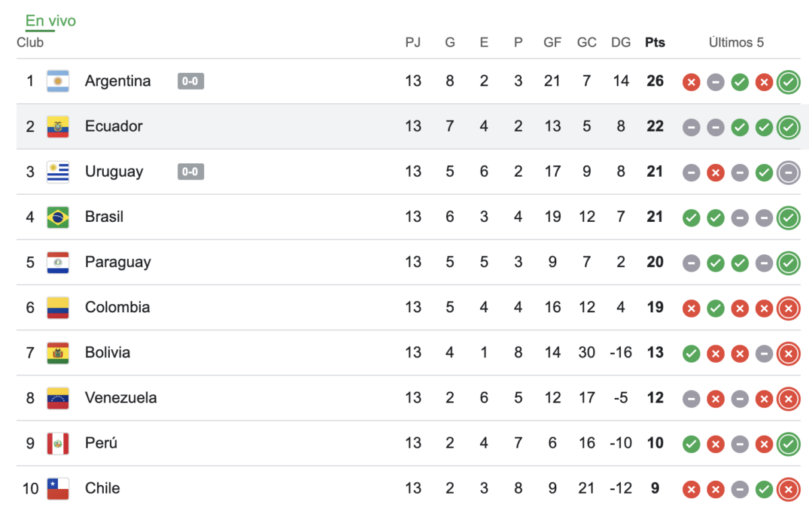Image resolution: width=809 pixels, height=532 pixels.
Task: Open the Perú team link
Action: pos(101,443)
